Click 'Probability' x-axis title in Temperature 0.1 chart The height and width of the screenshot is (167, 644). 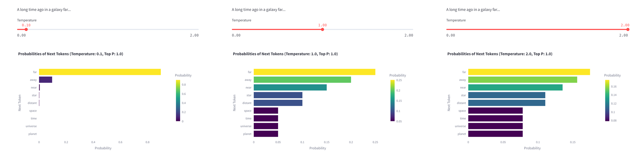click(103, 148)
